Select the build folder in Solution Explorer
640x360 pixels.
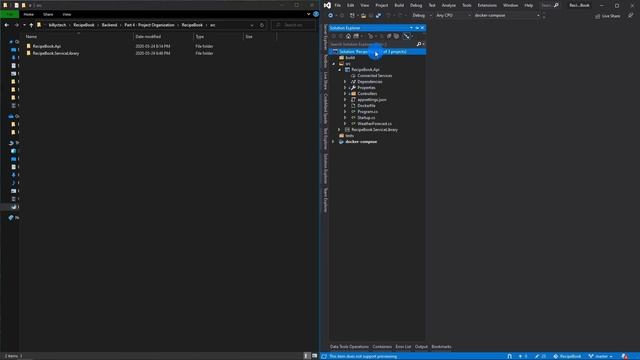point(350,58)
